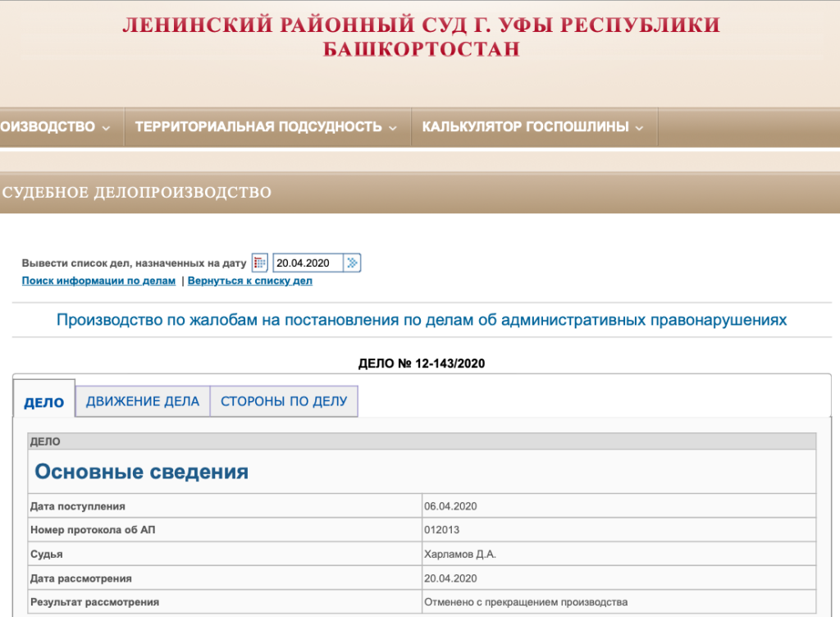Image resolution: width=840 pixels, height=617 pixels.
Task: Switch to the 'СТОРОНЫ ПО ДЕЛУ' tab
Action: tap(284, 401)
